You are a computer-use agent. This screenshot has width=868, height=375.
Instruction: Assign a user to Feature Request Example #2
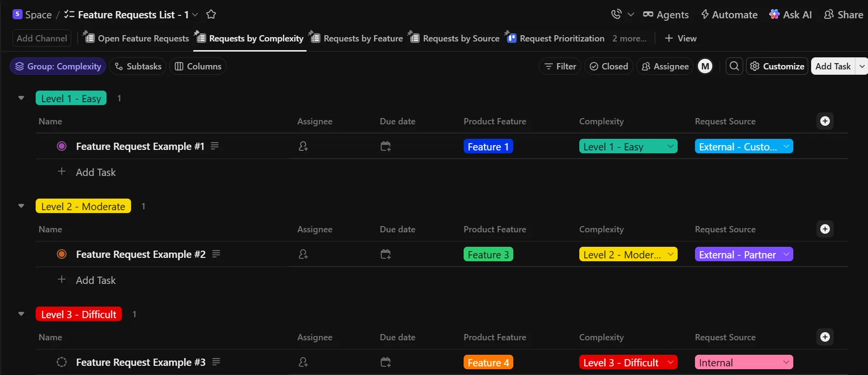point(303,254)
